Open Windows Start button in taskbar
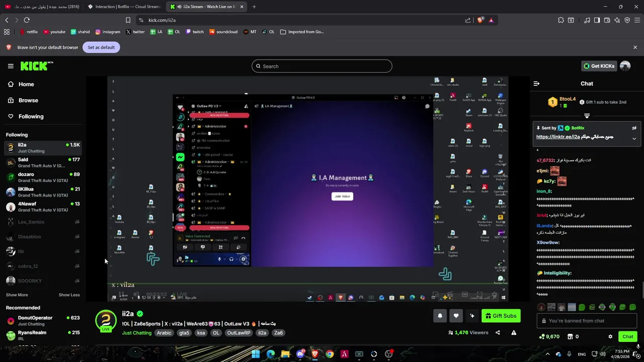 click(256, 354)
